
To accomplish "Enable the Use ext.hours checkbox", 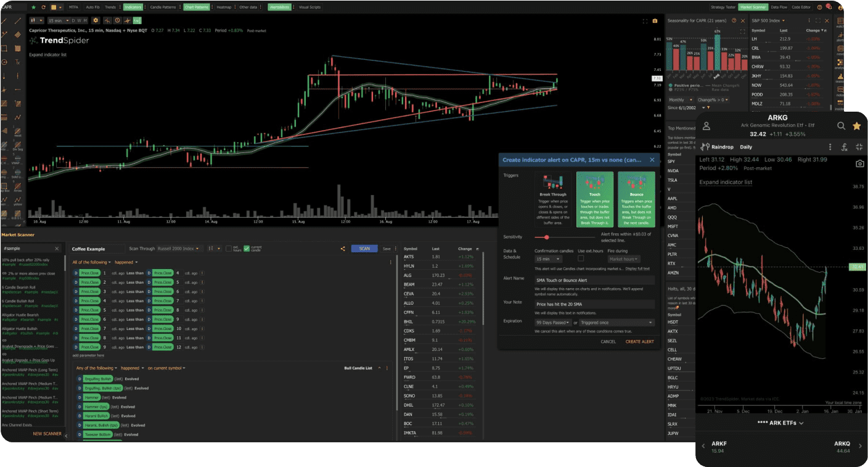I will coord(581,258).
